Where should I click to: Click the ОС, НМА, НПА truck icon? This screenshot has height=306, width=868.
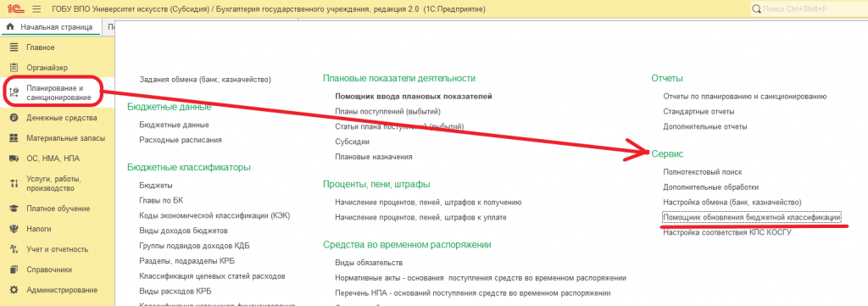point(14,159)
